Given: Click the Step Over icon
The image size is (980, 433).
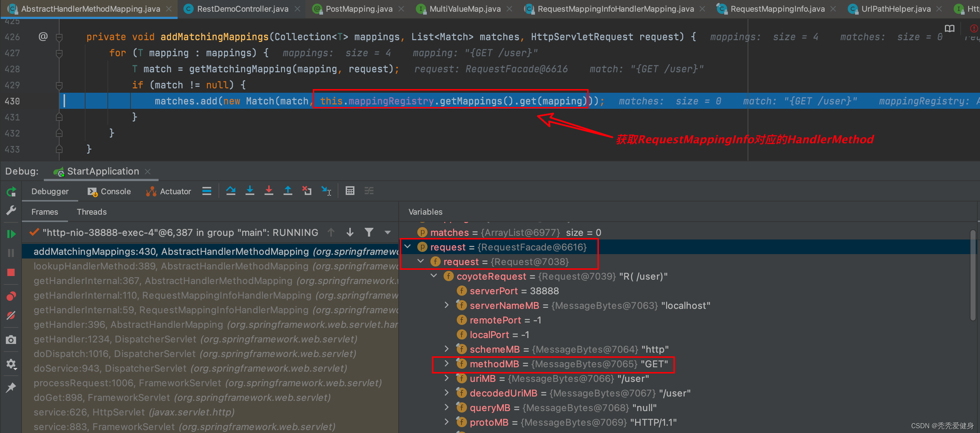Looking at the screenshot, I should (x=231, y=191).
